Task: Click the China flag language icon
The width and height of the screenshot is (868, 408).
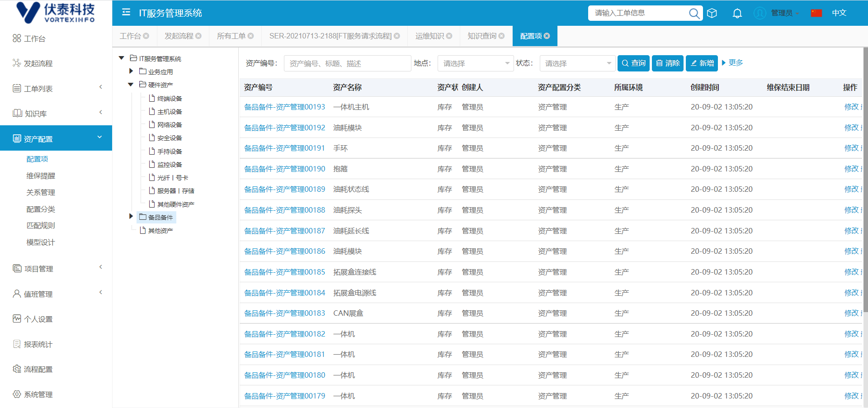Action: tap(816, 13)
